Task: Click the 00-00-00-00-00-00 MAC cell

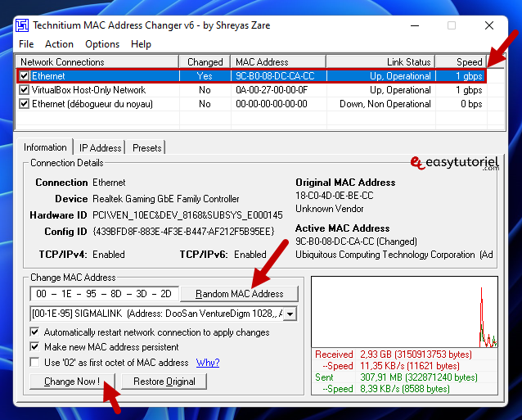Action: pos(272,104)
